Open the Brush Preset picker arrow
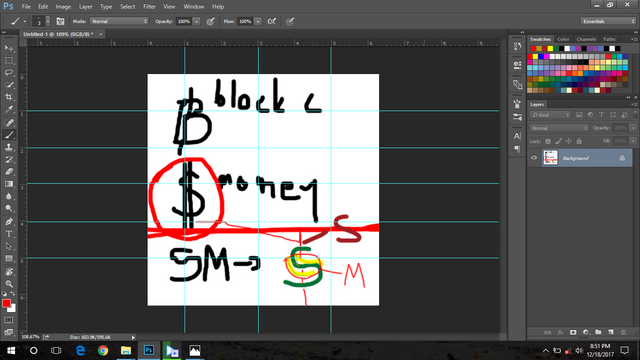The image size is (640, 360). 48,21
